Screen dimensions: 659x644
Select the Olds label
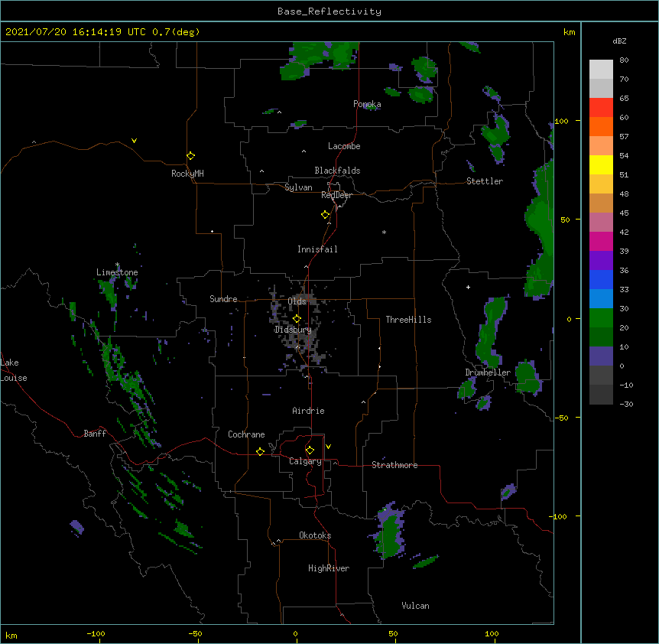(297, 301)
